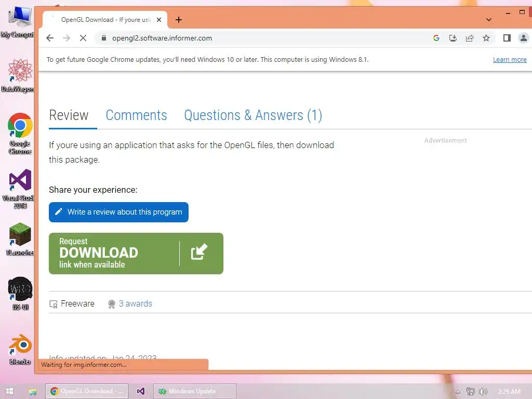
Task: Open File Explorer from taskbar
Action: click(33, 392)
